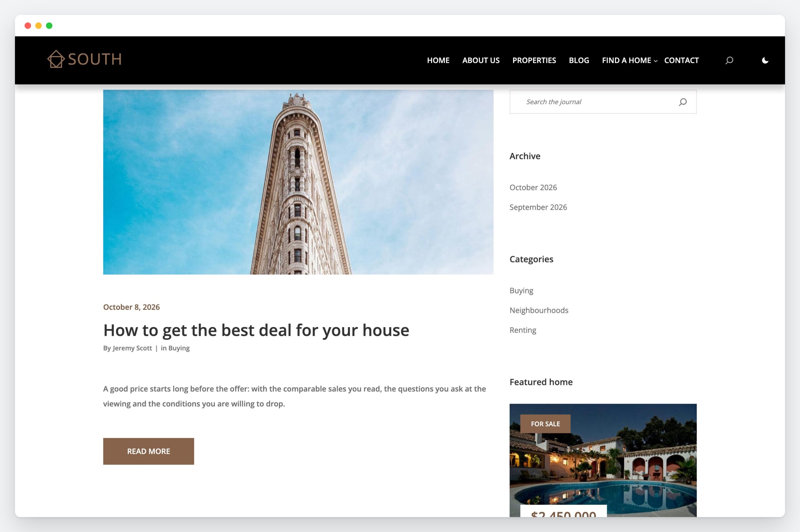Click the Read More button

[x=148, y=451]
